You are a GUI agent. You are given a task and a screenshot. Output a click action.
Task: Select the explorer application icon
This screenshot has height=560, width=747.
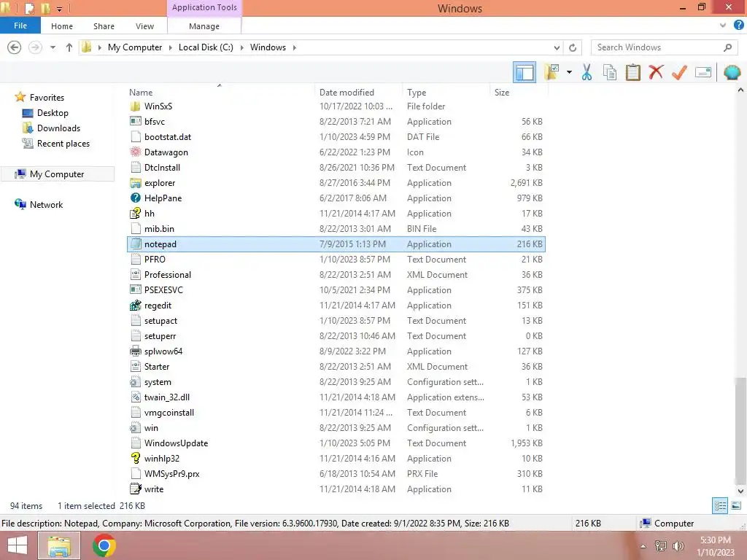pos(135,183)
